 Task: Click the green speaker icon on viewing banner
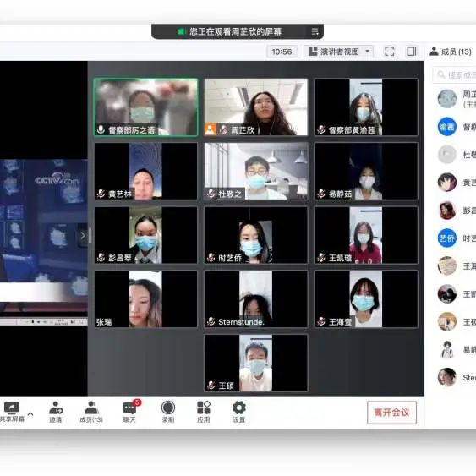(x=181, y=31)
